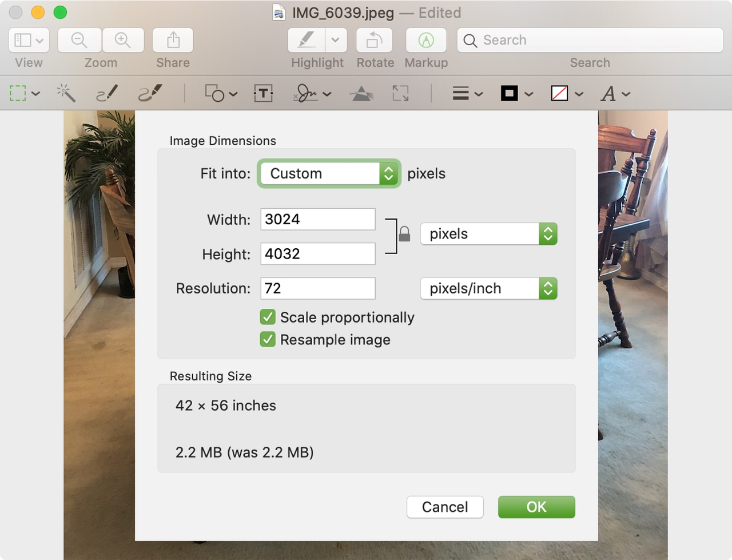
Task: Choose the Instant Alpha tool
Action: (x=66, y=93)
